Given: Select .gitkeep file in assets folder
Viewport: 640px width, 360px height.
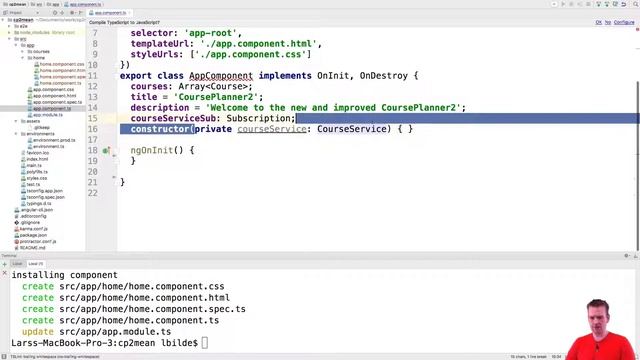Looking at the screenshot, I should (x=41, y=127).
